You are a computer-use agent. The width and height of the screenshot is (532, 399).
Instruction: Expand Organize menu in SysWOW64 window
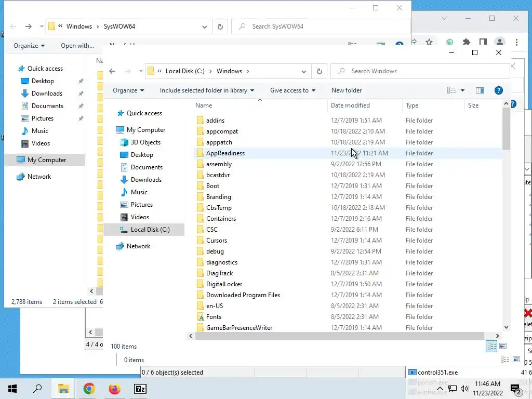coord(29,46)
